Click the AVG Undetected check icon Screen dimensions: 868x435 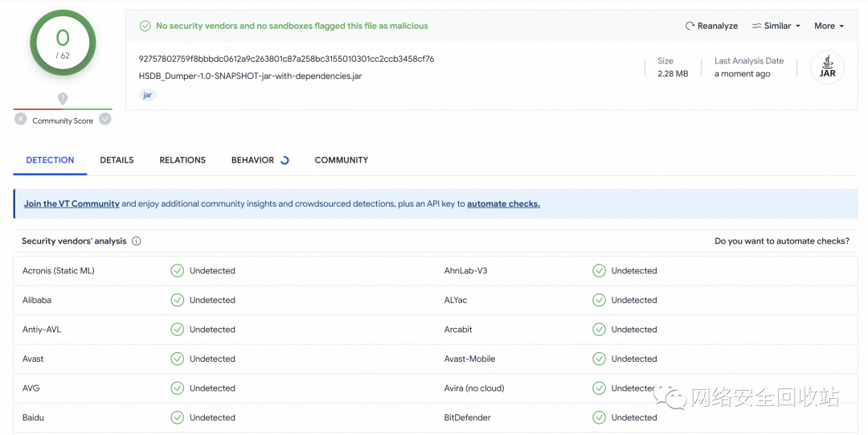[x=177, y=388]
